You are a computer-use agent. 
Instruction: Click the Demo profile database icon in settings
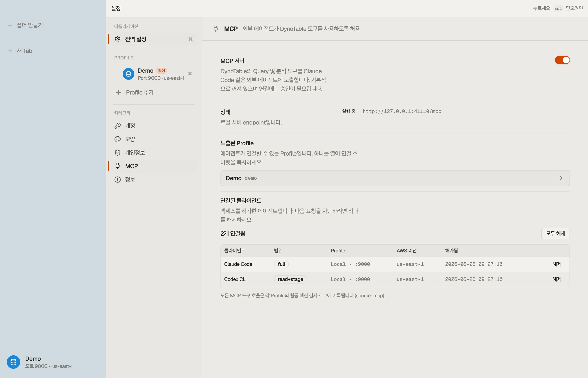point(128,74)
